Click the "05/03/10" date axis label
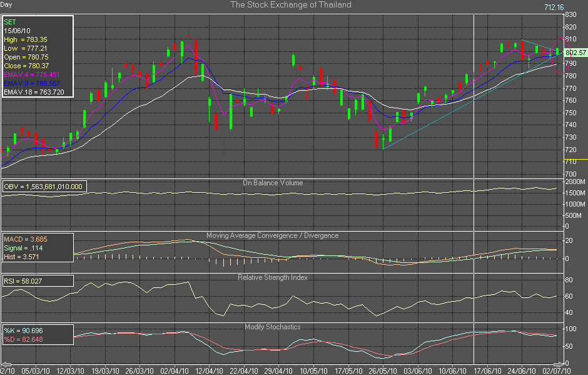The width and height of the screenshot is (588, 375). [x=36, y=371]
